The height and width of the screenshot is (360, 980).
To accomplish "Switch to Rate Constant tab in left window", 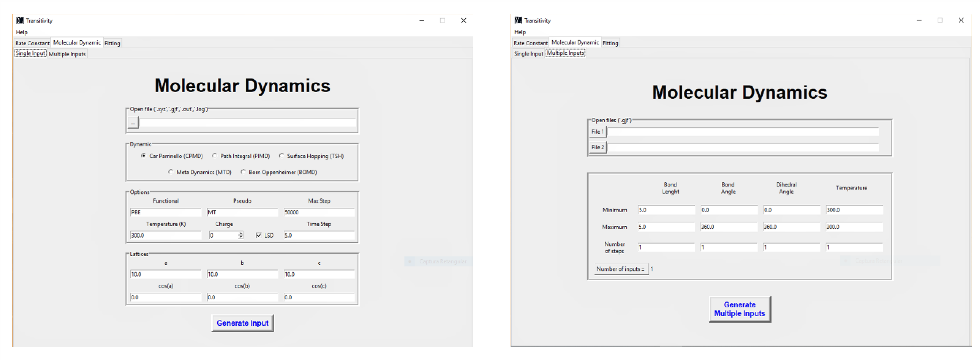I will 32,43.
